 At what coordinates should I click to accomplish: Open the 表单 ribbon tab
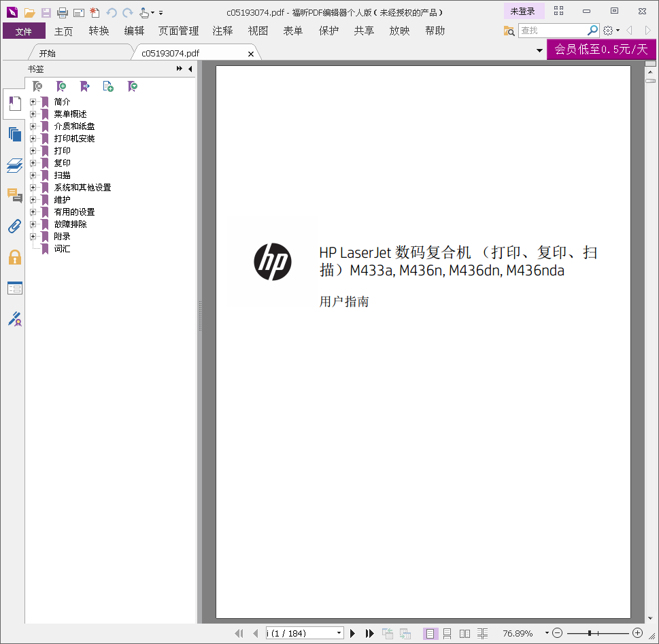pos(293,31)
